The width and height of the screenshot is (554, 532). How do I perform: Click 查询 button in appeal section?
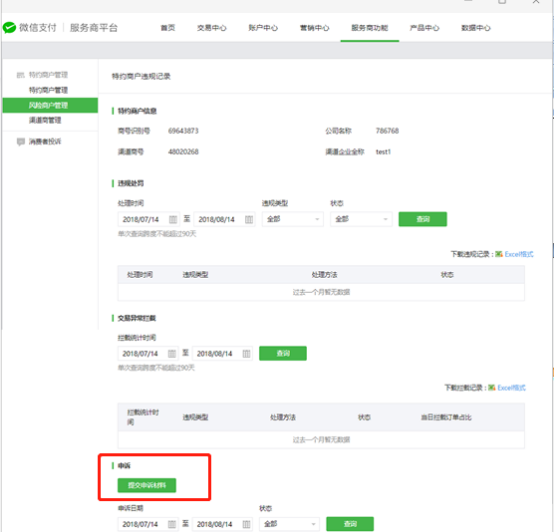[x=350, y=524]
